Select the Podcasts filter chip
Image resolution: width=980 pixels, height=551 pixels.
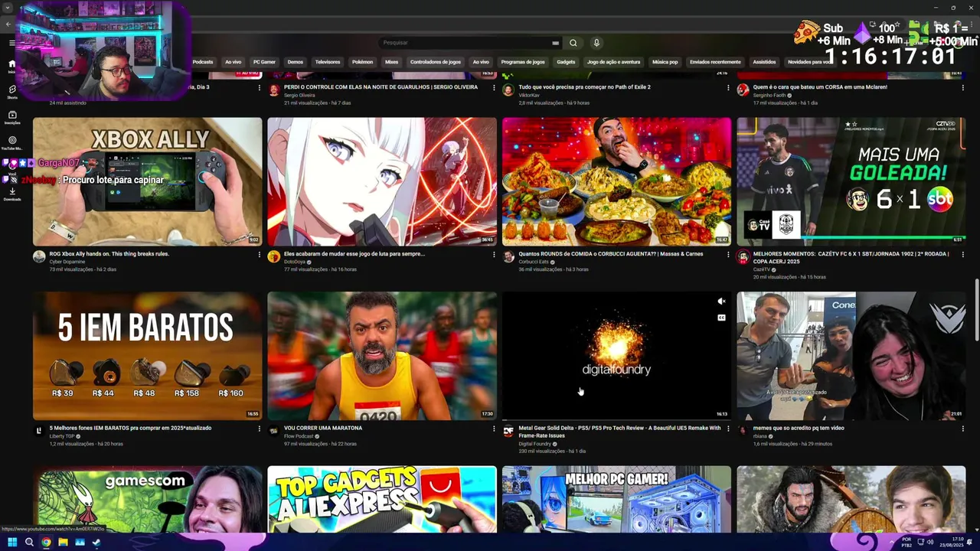click(203, 62)
